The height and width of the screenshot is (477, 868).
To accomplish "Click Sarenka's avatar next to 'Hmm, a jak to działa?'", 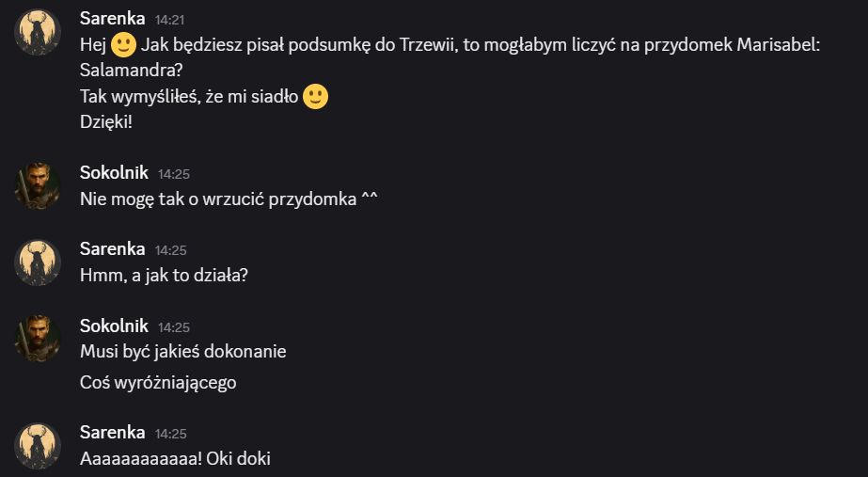I will pyautogui.click(x=38, y=262).
